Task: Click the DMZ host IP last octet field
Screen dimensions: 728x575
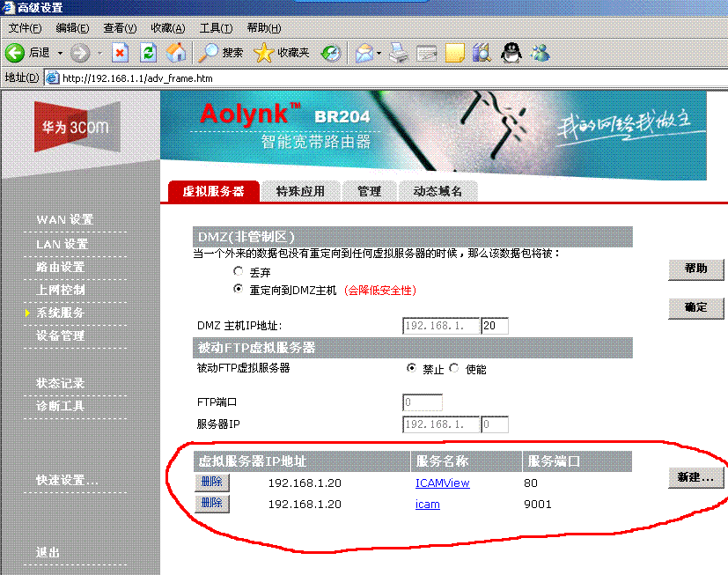Action: (x=495, y=326)
